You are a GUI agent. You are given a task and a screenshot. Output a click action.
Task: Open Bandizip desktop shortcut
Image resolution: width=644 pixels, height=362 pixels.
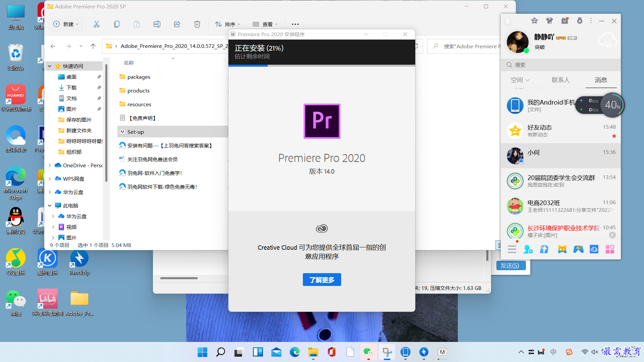79,262
